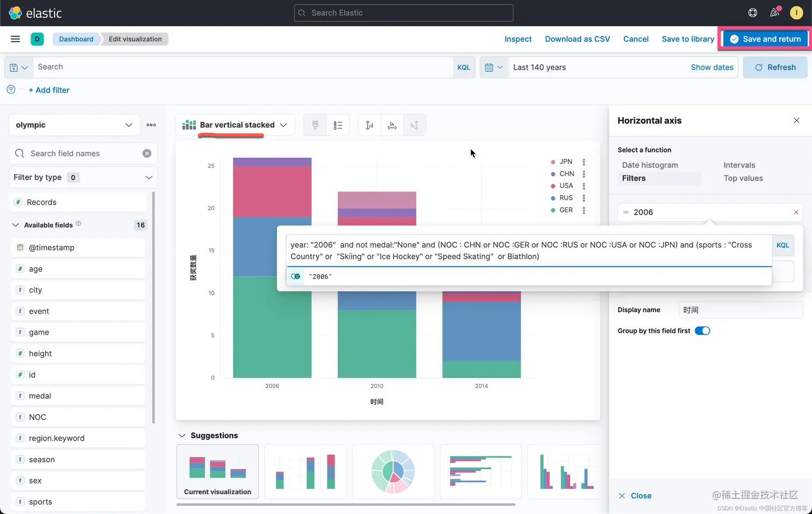Open the olympic index pattern dropdown
The height and width of the screenshot is (514, 812).
(x=74, y=125)
